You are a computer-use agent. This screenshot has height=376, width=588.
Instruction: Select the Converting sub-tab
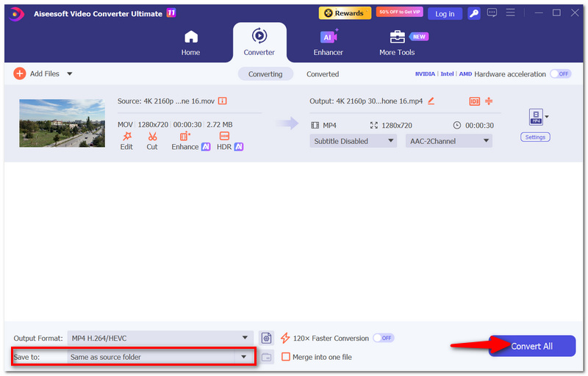click(x=265, y=74)
